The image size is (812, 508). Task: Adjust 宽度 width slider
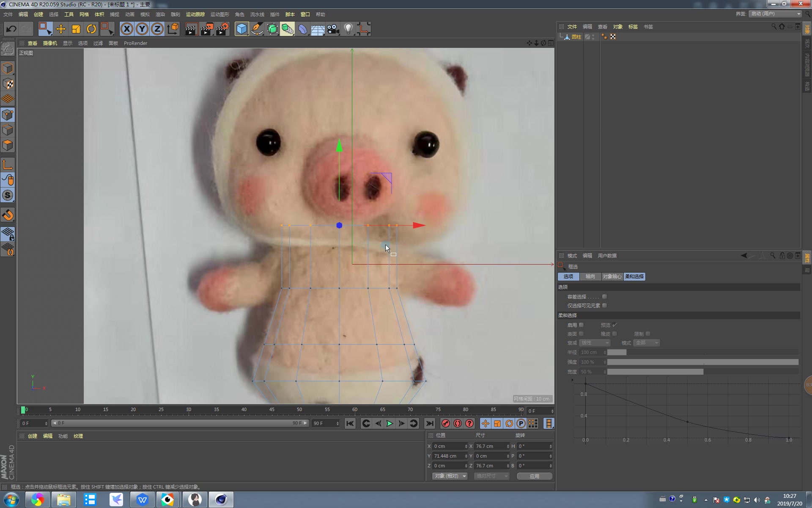click(x=702, y=372)
